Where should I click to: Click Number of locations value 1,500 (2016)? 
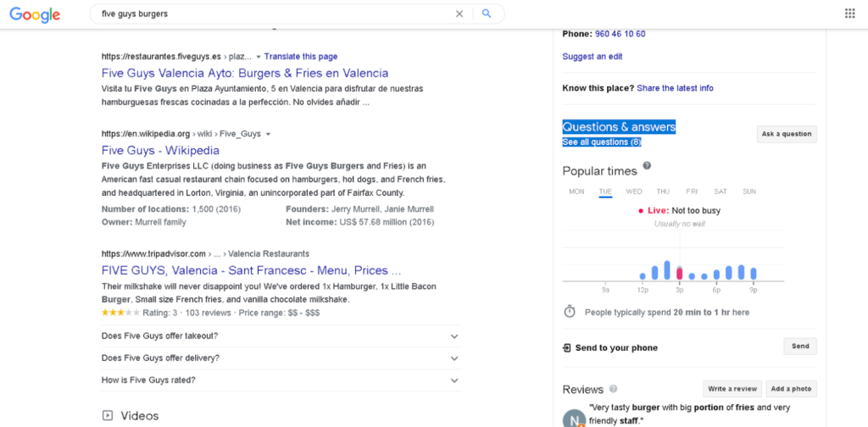point(216,209)
